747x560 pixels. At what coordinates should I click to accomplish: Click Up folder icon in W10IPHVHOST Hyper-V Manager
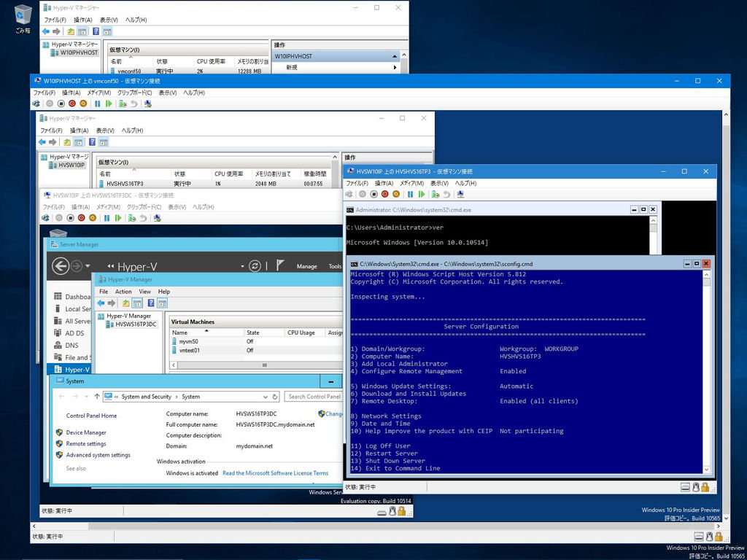(x=71, y=31)
